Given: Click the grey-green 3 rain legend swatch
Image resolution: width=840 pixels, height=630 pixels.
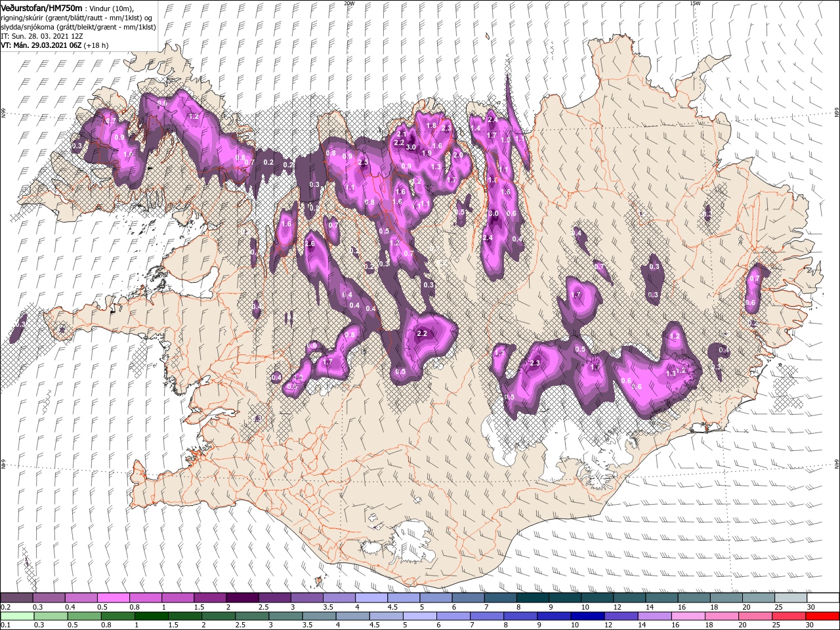Looking at the screenshot, I should pyautogui.click(x=285, y=616).
